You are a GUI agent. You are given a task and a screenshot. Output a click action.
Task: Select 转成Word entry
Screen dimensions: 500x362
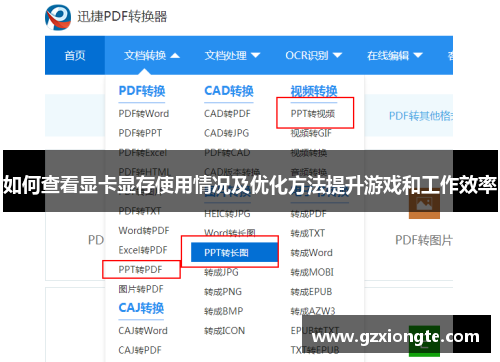click(x=311, y=253)
